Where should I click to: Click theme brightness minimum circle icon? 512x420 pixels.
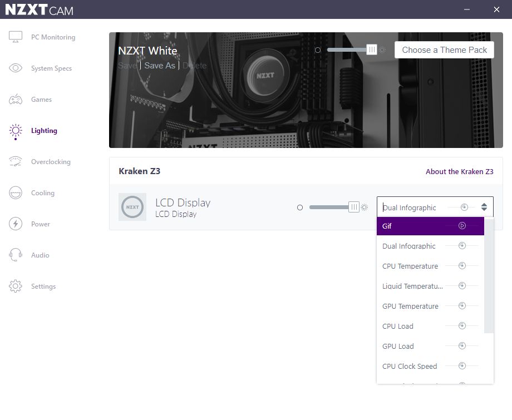coord(318,50)
